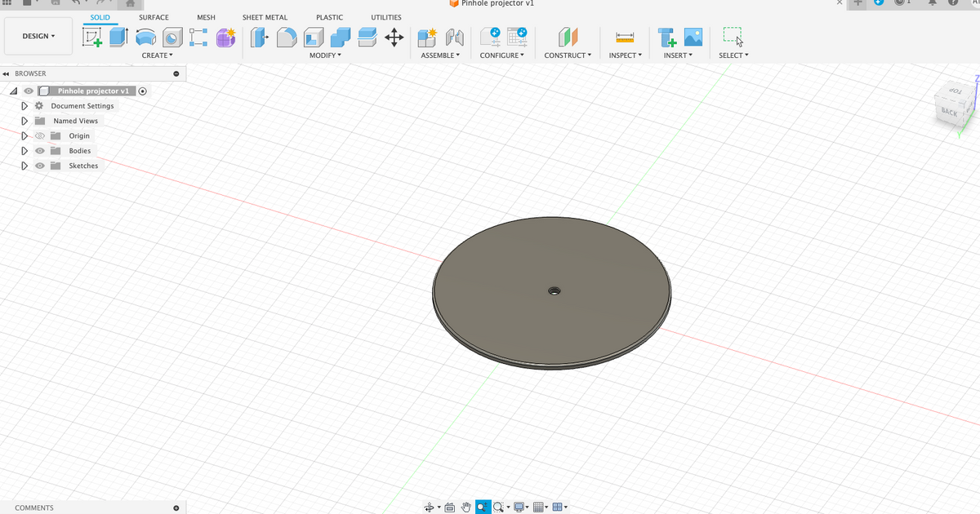This screenshot has width=980, height=514.
Task: Select the Press Pull modify tool
Action: pyautogui.click(x=260, y=37)
